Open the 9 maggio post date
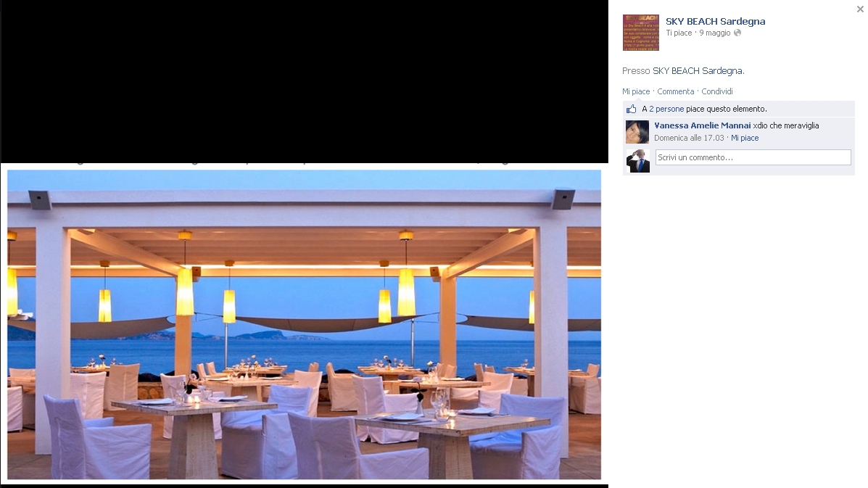This screenshot has height=488, width=868. tap(715, 33)
